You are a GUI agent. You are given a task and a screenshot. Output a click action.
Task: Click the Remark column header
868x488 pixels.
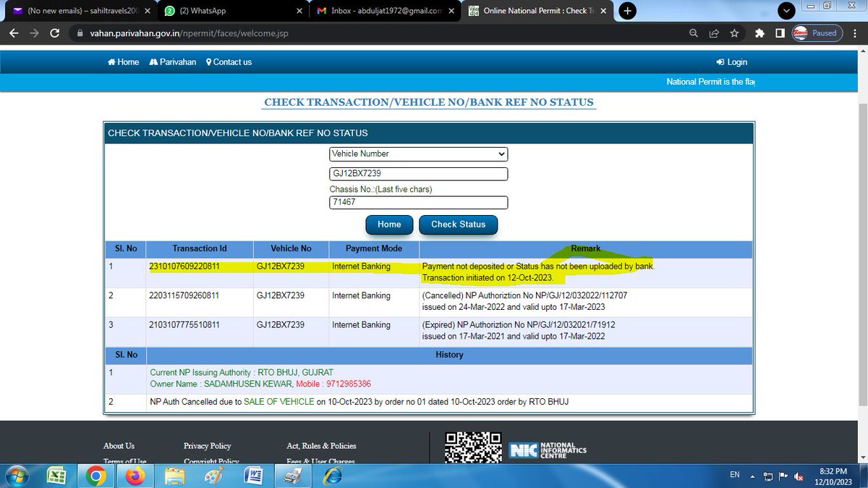(585, 248)
